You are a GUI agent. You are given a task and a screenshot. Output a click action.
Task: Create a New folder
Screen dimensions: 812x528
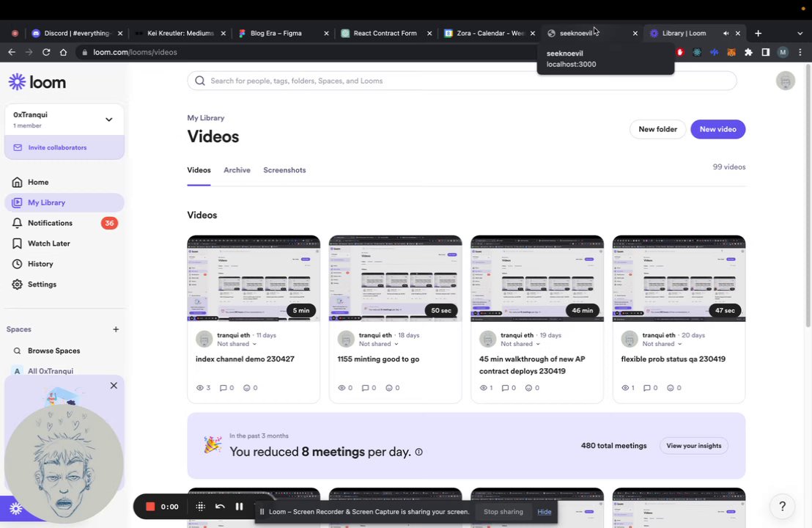(x=657, y=130)
